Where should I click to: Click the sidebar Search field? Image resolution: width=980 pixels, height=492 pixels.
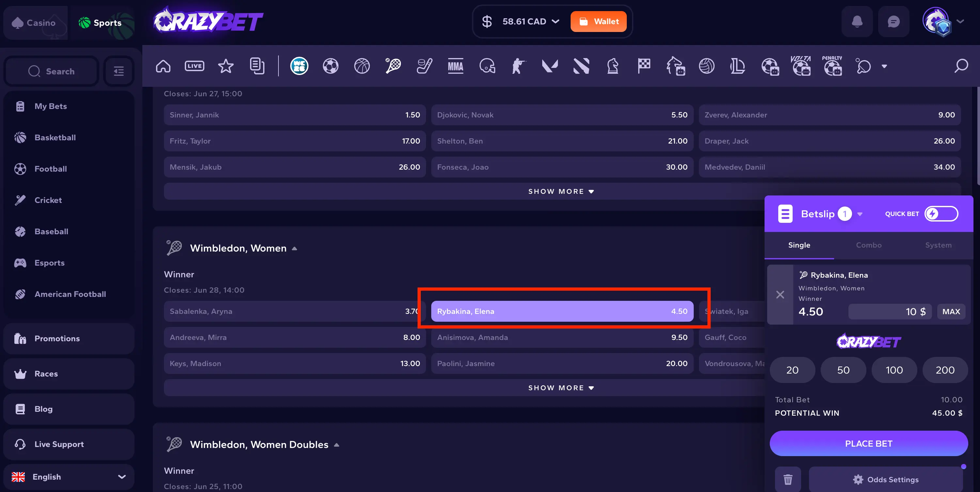pos(52,71)
